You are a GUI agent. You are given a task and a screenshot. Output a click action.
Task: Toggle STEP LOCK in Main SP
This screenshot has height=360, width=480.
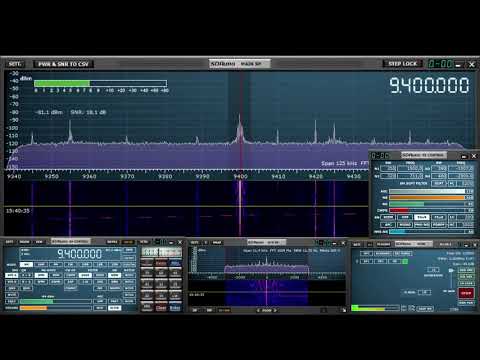pyautogui.click(x=402, y=64)
